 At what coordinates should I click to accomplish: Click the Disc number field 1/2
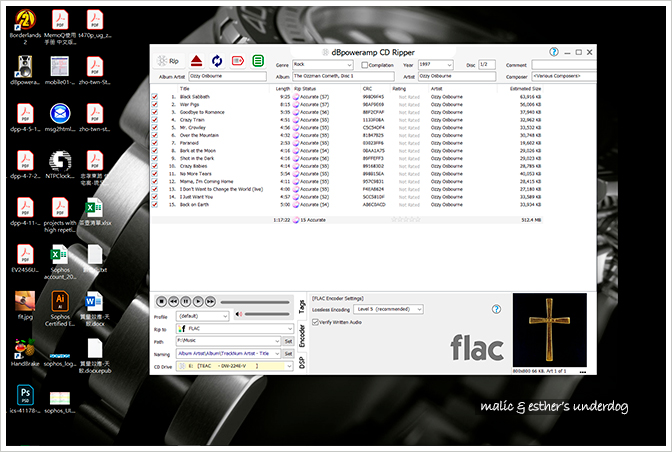[487, 65]
